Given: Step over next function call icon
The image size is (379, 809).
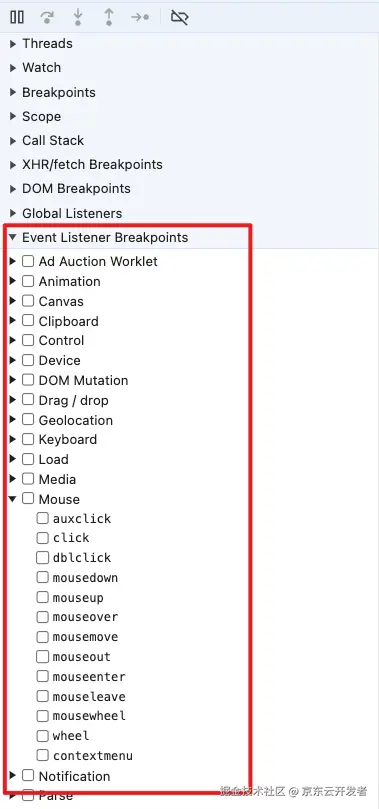Looking at the screenshot, I should (47, 18).
